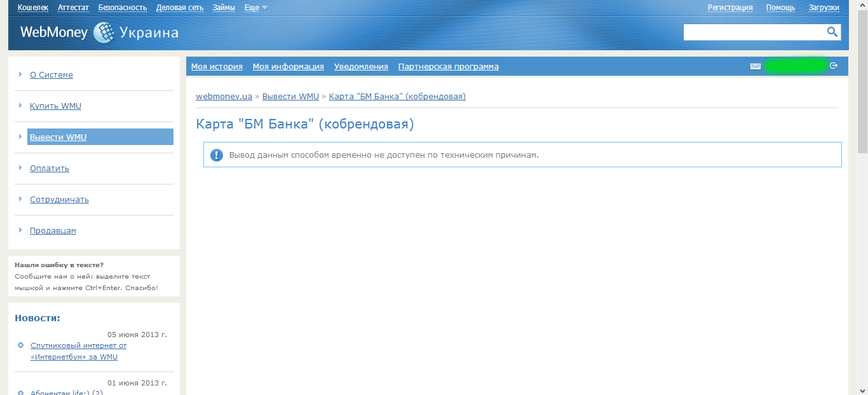Click the Карта "БМ Банка" (кобрендовая) heading

305,124
